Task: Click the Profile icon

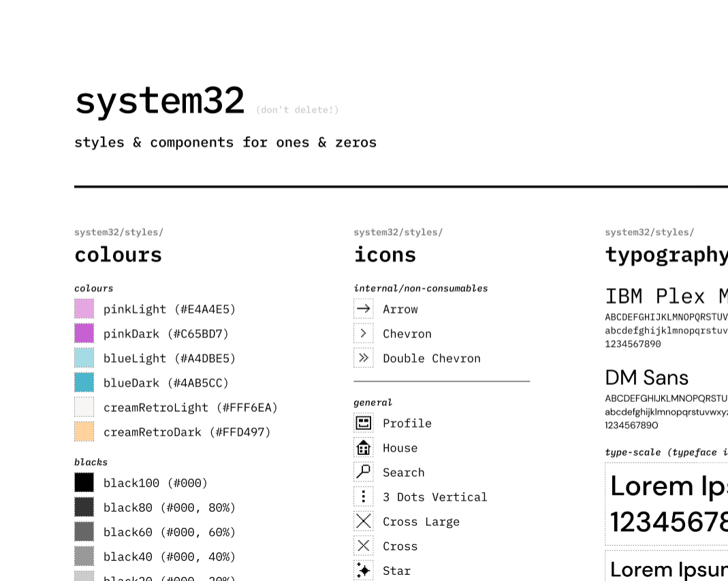Action: point(364,423)
